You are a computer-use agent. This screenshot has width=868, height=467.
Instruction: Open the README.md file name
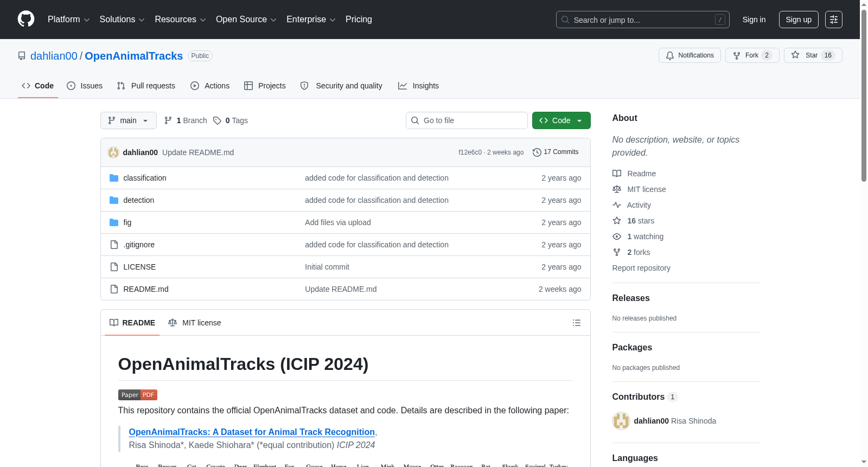point(146,289)
